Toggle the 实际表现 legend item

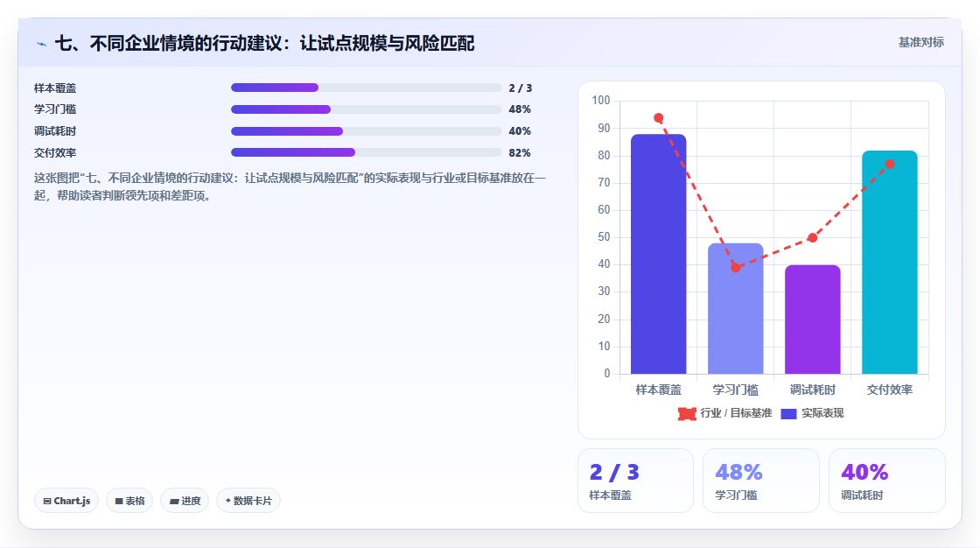coord(813,413)
